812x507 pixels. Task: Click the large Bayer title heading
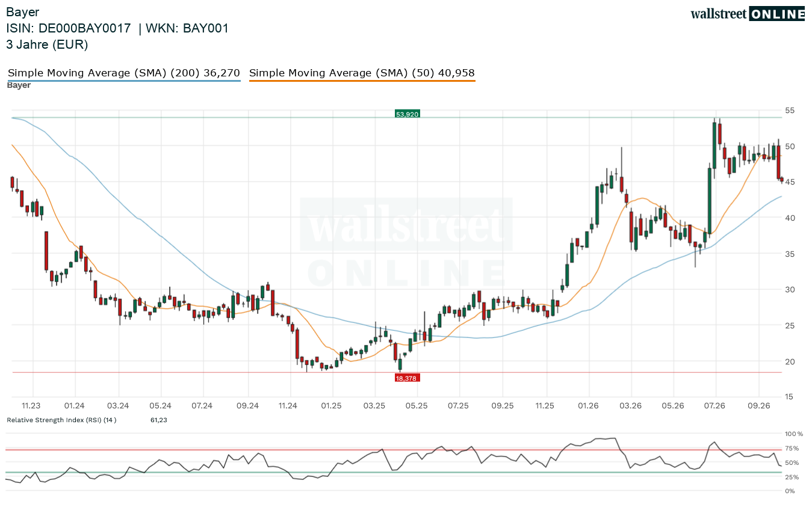(22, 11)
